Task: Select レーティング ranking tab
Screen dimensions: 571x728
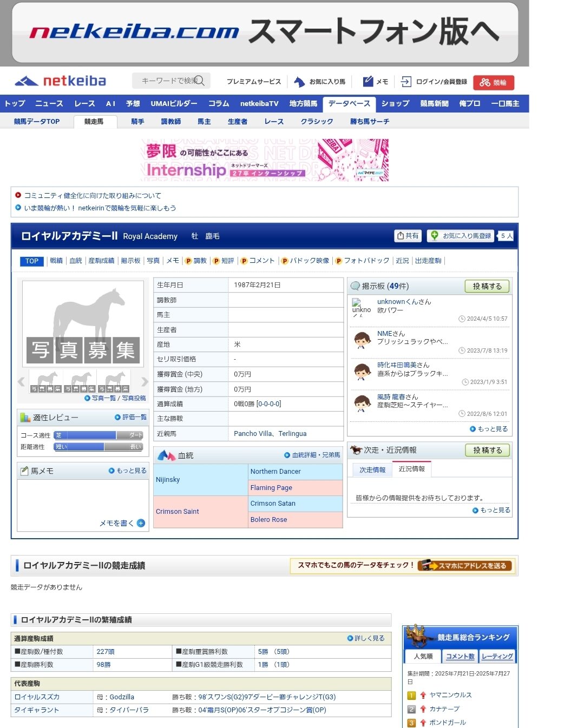Action: pos(497,657)
